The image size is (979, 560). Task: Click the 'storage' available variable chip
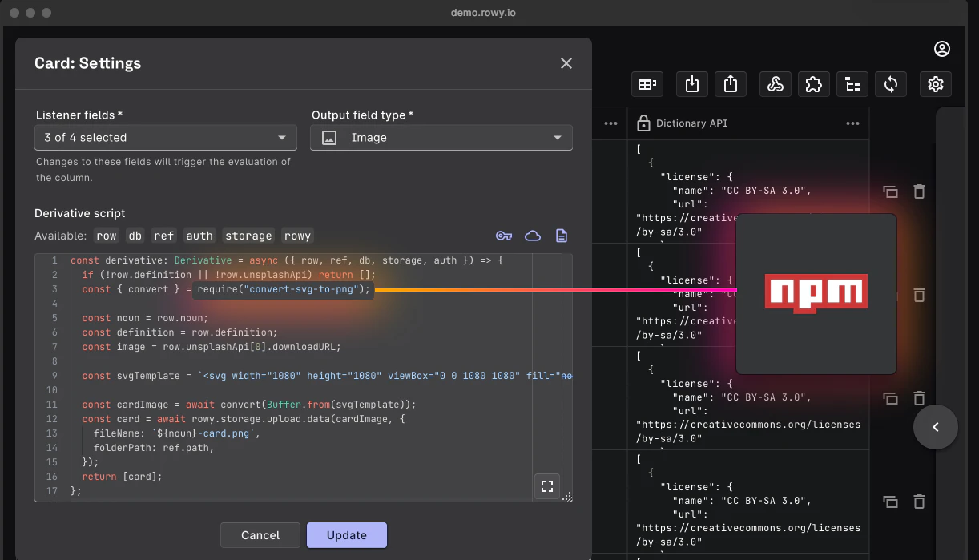(x=248, y=236)
